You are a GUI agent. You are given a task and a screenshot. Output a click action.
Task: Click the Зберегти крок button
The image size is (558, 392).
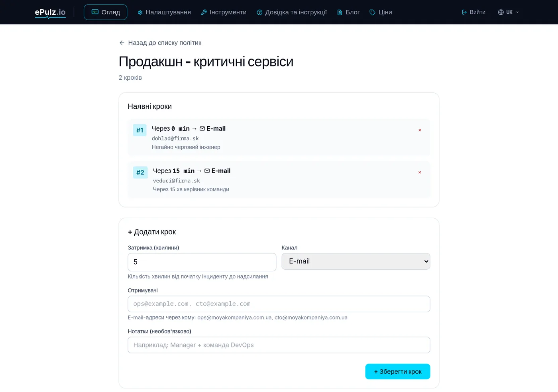(397, 371)
